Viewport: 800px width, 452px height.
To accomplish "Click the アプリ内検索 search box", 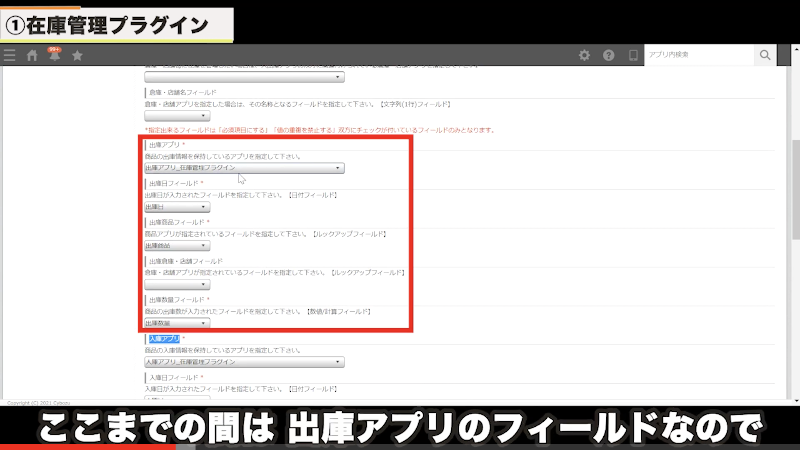I will 698,55.
